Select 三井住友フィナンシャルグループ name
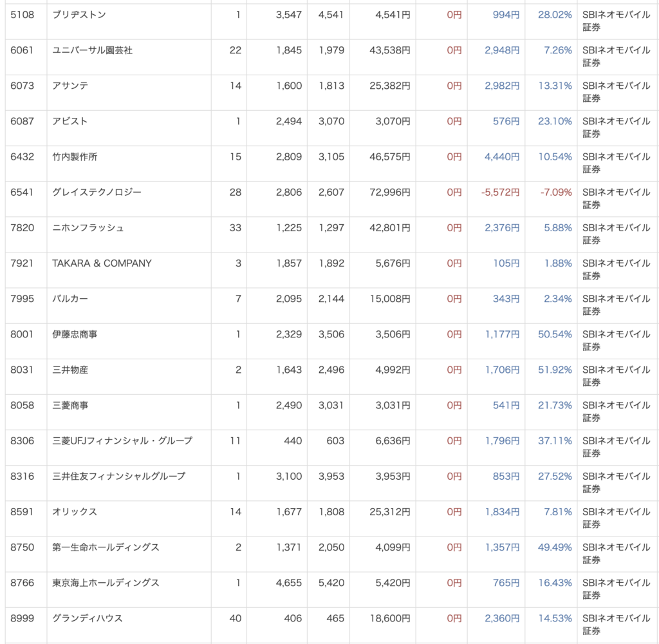 118,477
